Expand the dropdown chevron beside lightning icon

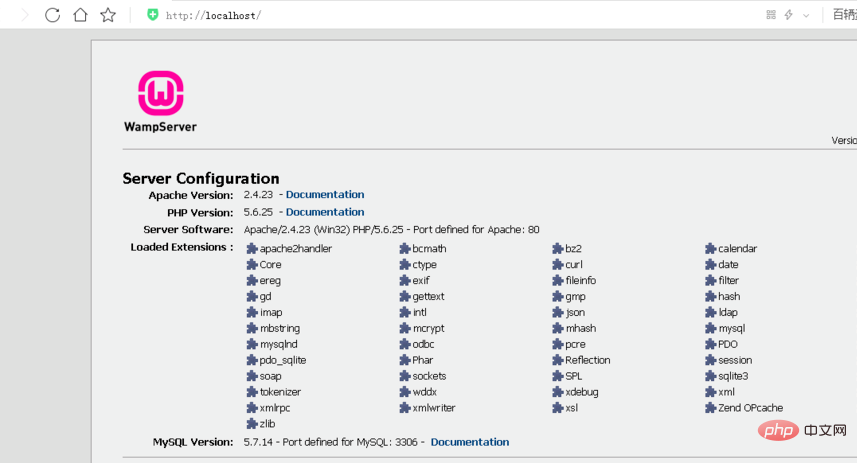806,15
